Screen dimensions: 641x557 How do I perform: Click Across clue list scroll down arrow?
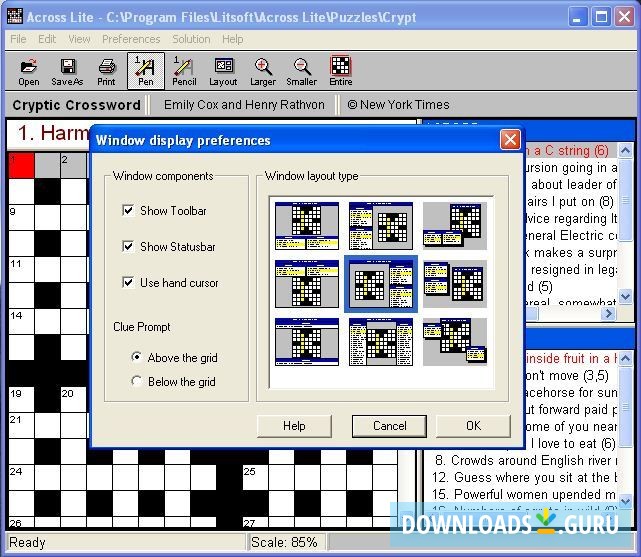(x=625, y=295)
